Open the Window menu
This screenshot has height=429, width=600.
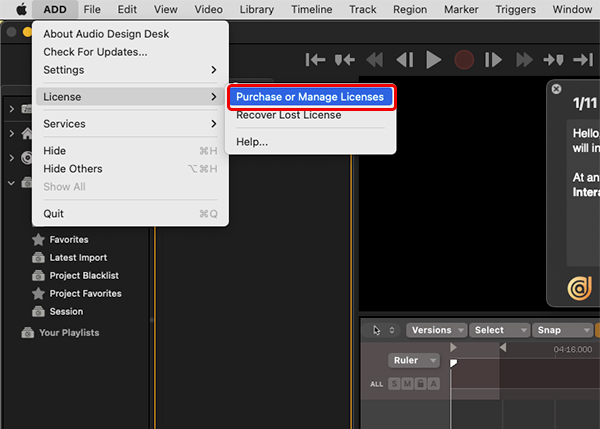[x=572, y=9]
